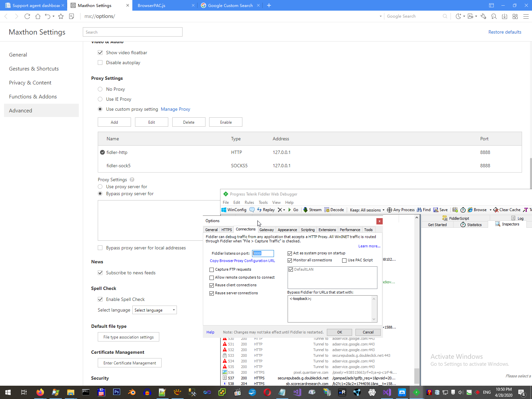Toggle Enable Spell Check checkbox
This screenshot has height=399, width=532.
100,299
